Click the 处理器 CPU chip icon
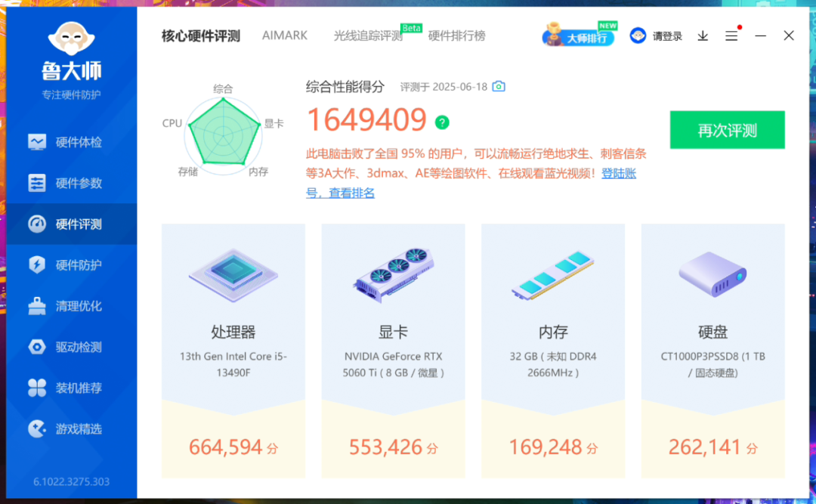The height and width of the screenshot is (504, 816). point(233,276)
